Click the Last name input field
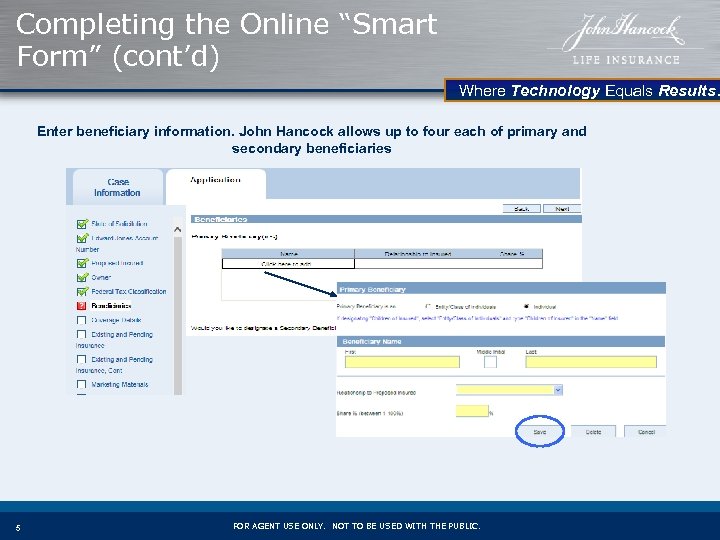Screen dimensions: 720x540 [x=591, y=362]
